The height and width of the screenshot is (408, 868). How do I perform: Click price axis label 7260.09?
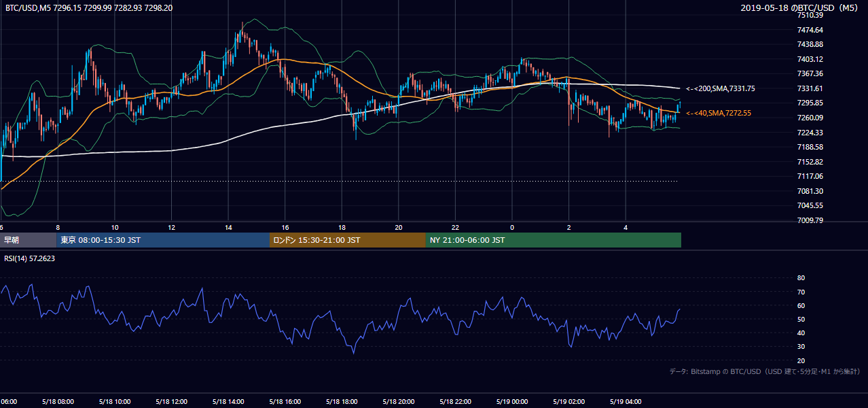point(810,118)
